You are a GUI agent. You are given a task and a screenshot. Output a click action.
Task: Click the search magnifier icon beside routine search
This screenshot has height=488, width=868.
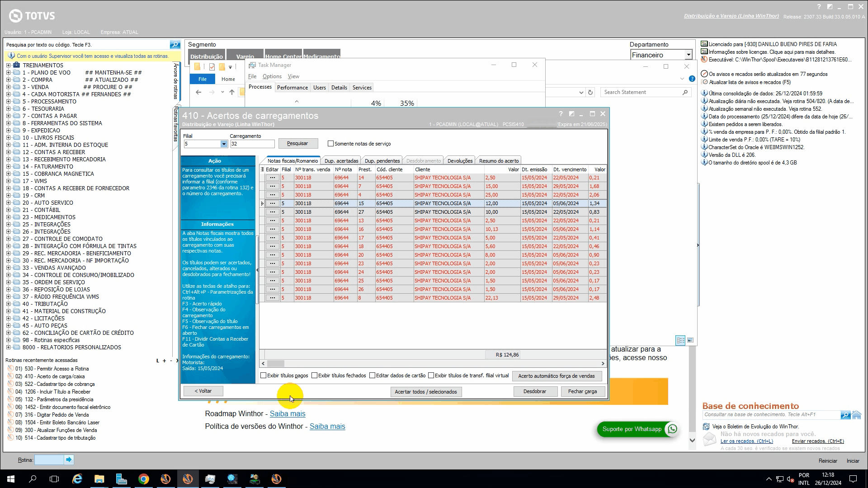tap(175, 45)
